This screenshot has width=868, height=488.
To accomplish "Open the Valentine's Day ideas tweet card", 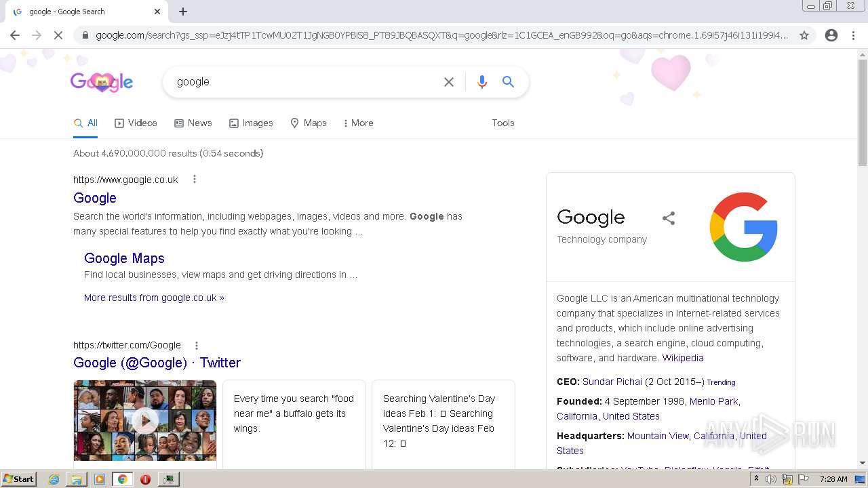I will pyautogui.click(x=443, y=424).
